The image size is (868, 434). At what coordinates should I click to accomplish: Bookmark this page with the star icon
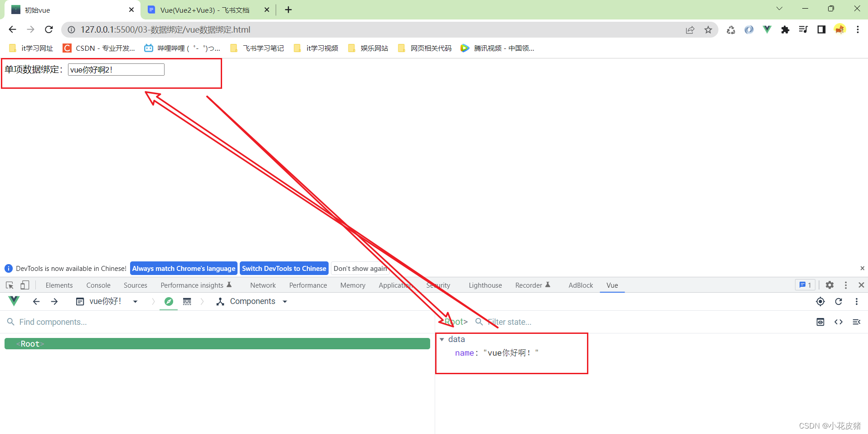pyautogui.click(x=708, y=30)
